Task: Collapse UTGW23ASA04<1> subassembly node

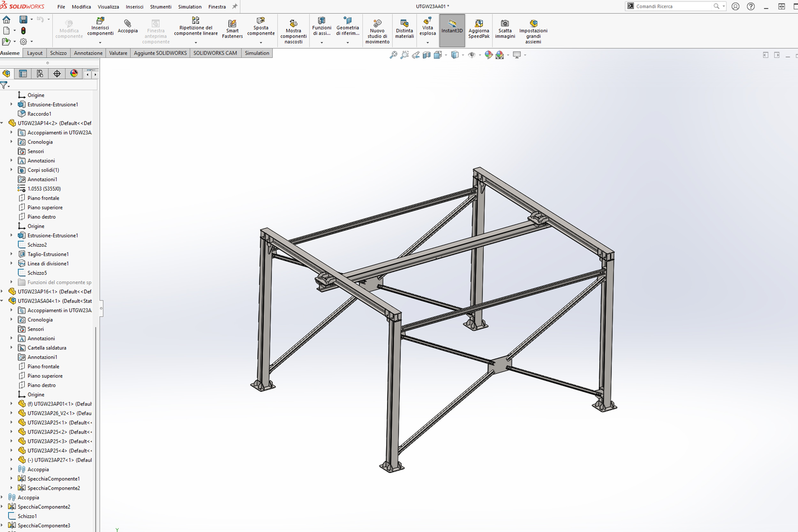Action: (x=2, y=301)
